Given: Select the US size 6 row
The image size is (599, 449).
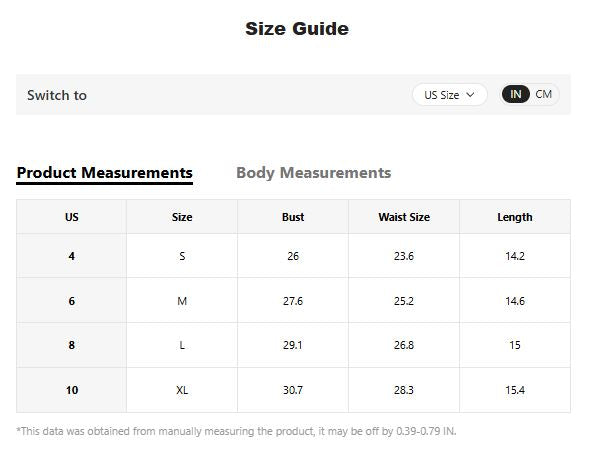Looking at the screenshot, I should pyautogui.click(x=293, y=300).
